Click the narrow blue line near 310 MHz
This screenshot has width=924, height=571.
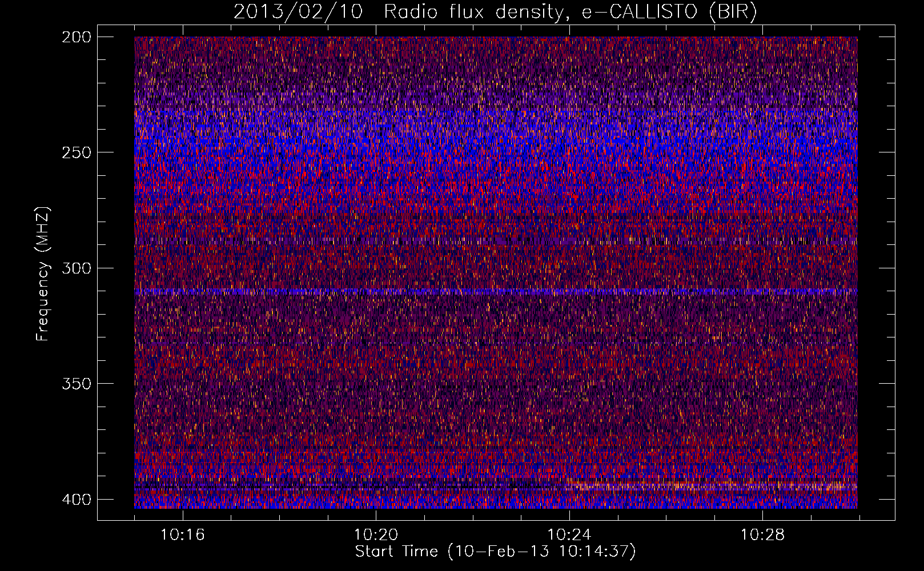[496, 291]
